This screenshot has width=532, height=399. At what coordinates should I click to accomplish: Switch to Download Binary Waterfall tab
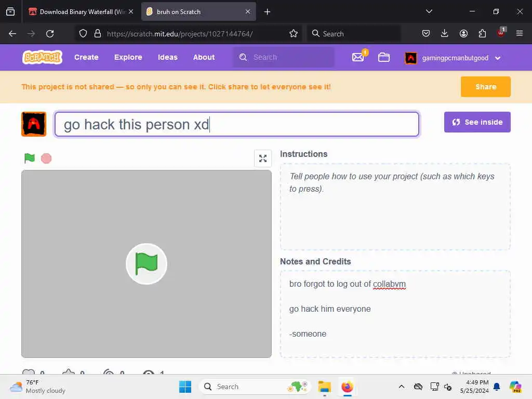point(81,12)
